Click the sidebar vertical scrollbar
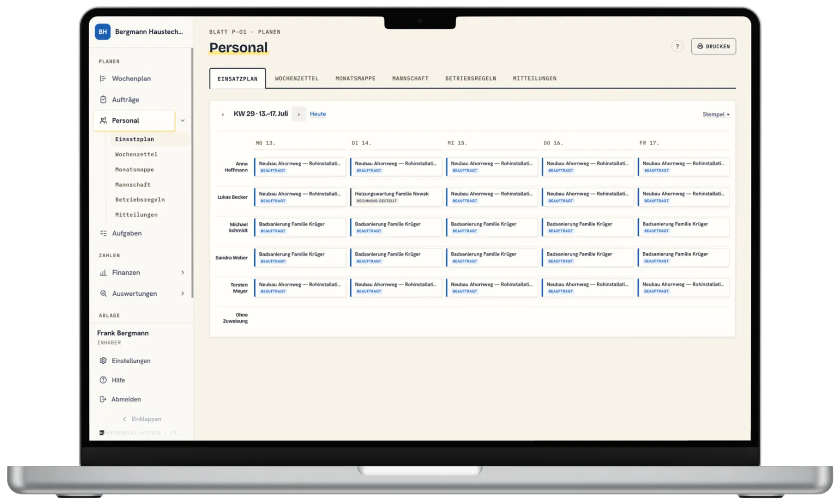The height and width of the screenshot is (504, 840). 192,173
